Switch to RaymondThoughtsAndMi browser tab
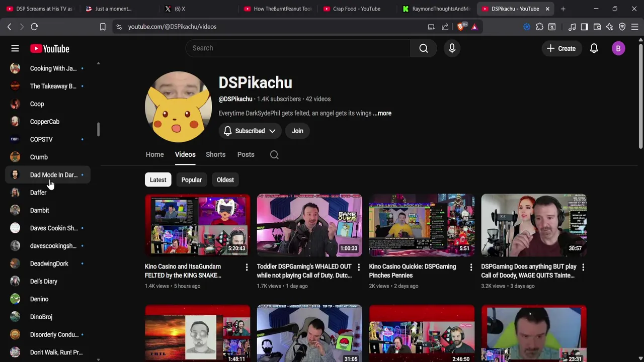644x362 pixels. pyautogui.click(x=436, y=9)
